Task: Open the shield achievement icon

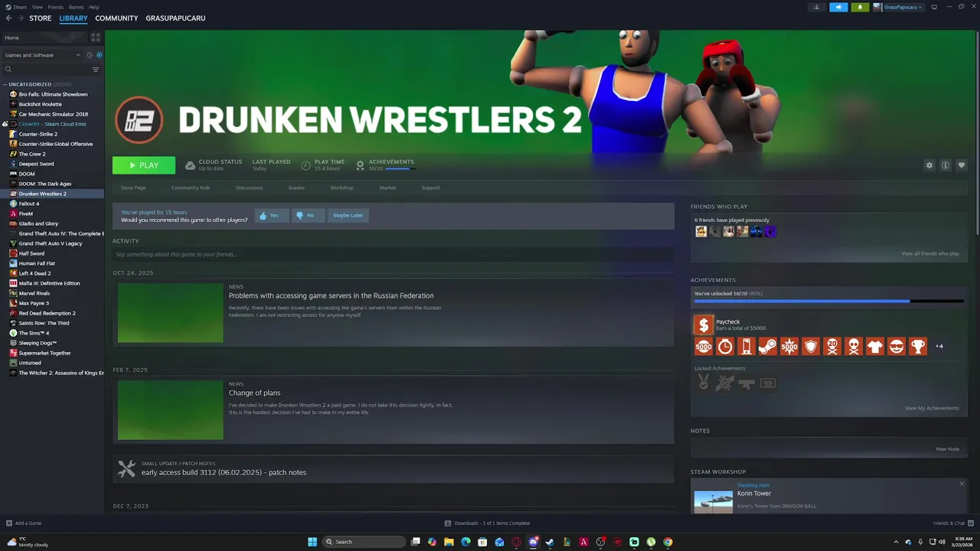Action: click(x=810, y=347)
